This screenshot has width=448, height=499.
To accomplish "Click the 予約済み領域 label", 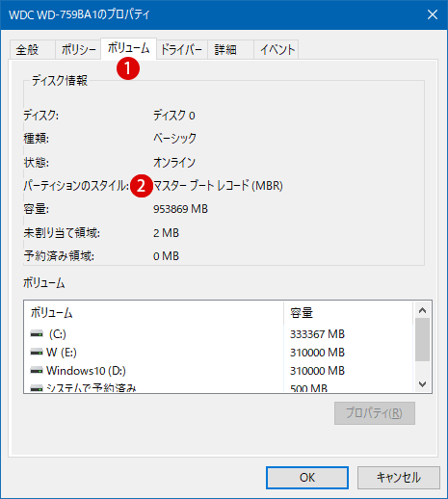I will pos(59,256).
